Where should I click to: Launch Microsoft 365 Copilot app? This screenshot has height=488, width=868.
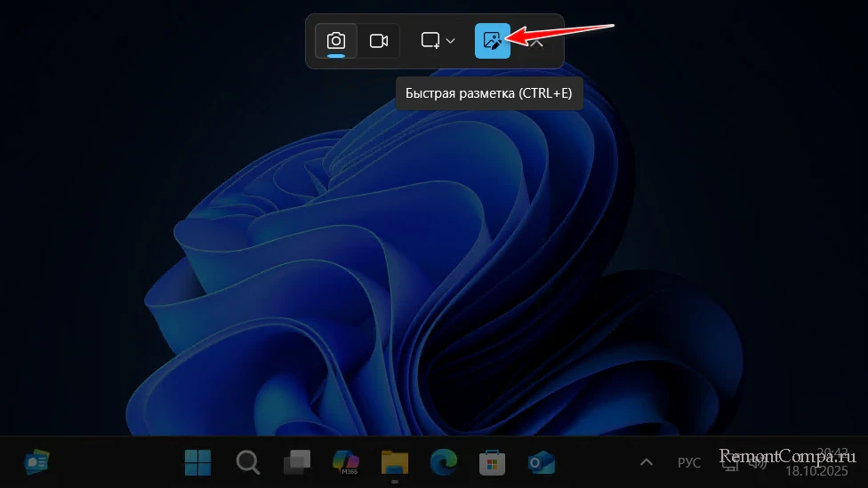(345, 462)
